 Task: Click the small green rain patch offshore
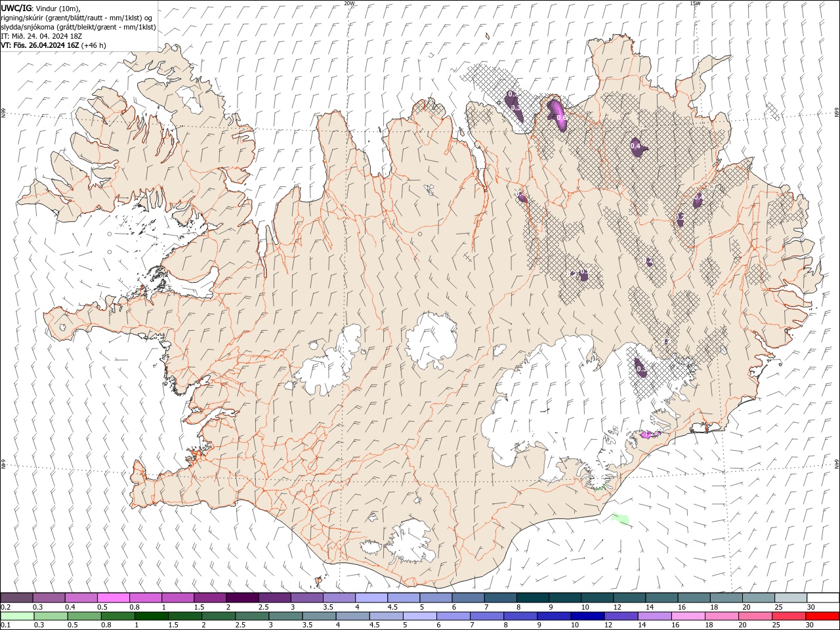click(620, 519)
